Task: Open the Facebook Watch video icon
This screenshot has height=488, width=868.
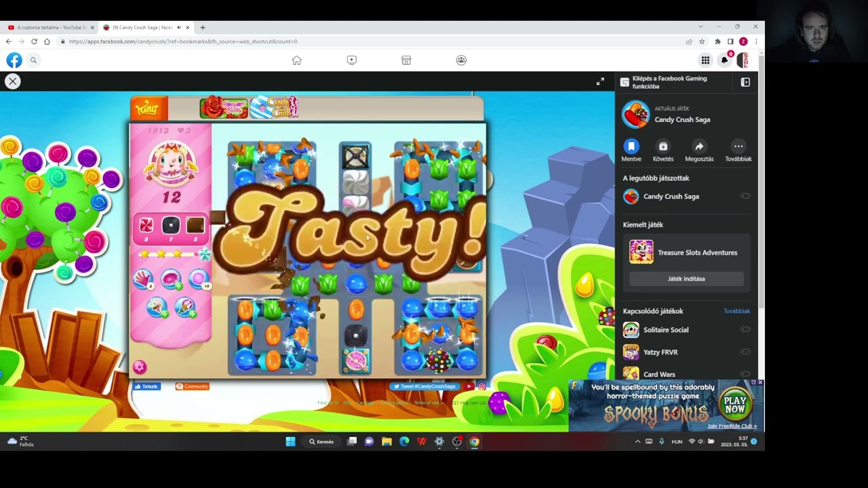Action: [x=351, y=60]
